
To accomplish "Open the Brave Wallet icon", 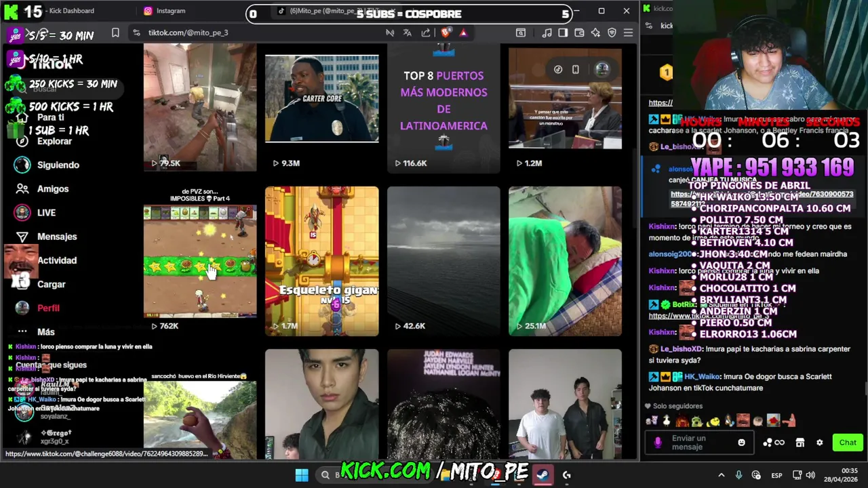I will point(579,33).
